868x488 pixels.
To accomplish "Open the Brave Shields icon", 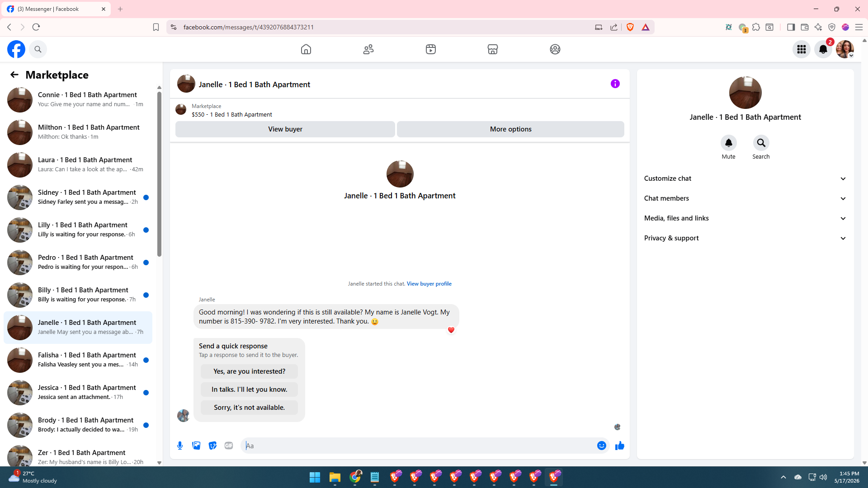I will pyautogui.click(x=630, y=27).
